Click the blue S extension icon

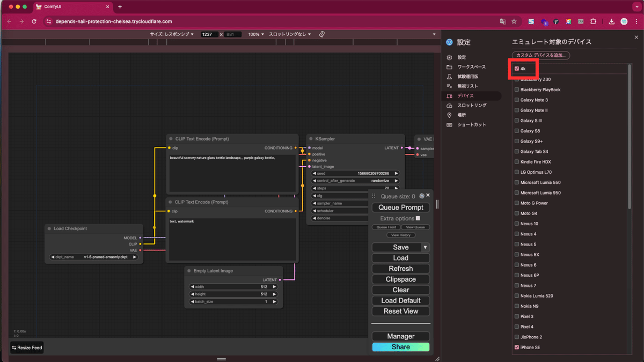pyautogui.click(x=531, y=21)
